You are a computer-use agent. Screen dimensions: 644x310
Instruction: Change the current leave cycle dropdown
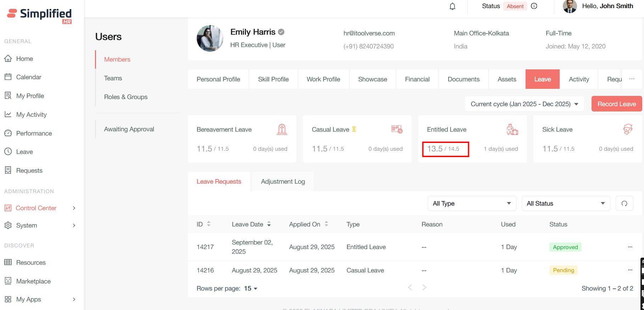[x=524, y=104]
